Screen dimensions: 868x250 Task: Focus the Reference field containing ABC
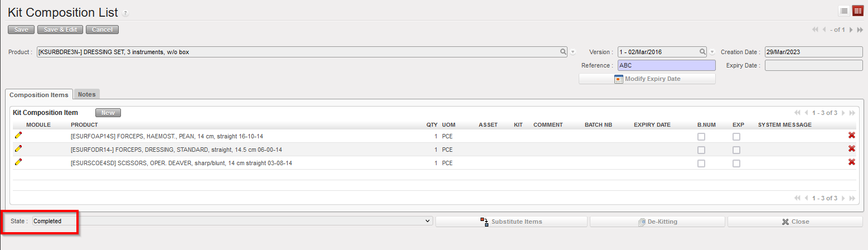click(666, 65)
